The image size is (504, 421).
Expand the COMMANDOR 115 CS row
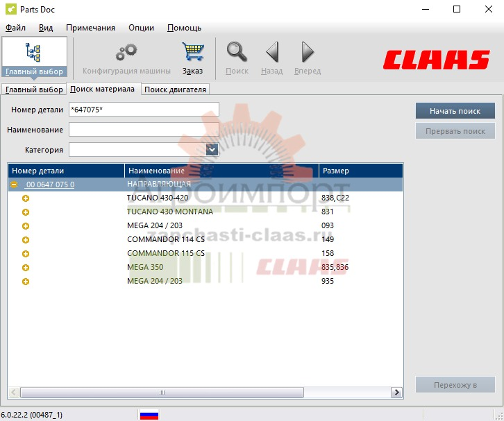pyautogui.click(x=26, y=254)
